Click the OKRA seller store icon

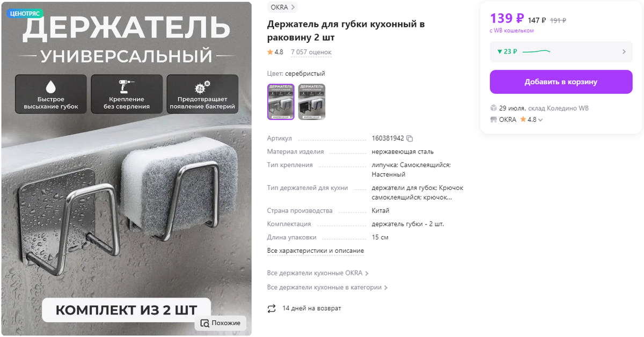(494, 120)
